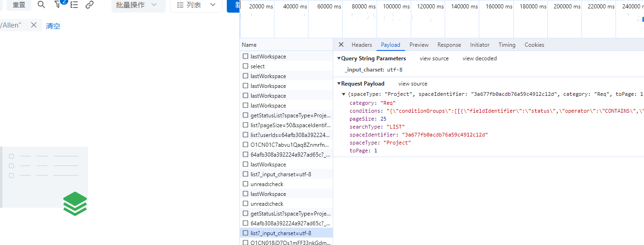The image size is (644, 245).
Task: Check the first lastWorkspace request checkbox
Action: point(245,56)
